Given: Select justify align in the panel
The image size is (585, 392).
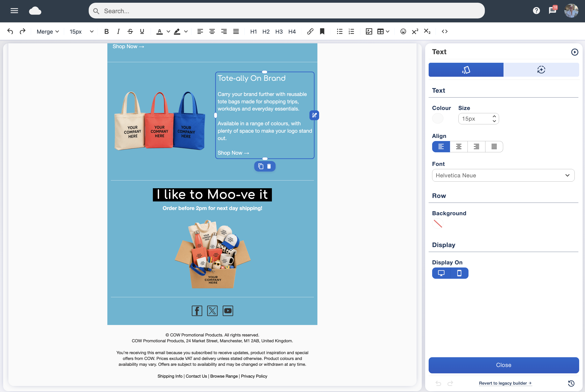Looking at the screenshot, I should (x=494, y=147).
